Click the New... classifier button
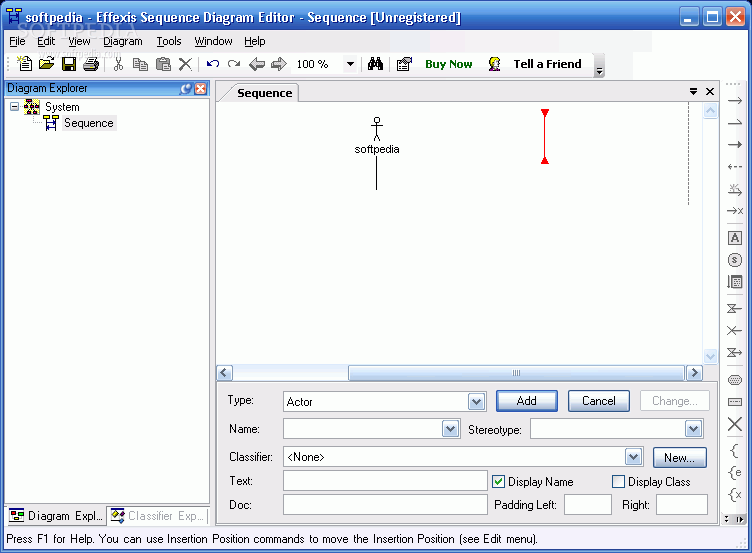The image size is (752, 553). [x=679, y=458]
